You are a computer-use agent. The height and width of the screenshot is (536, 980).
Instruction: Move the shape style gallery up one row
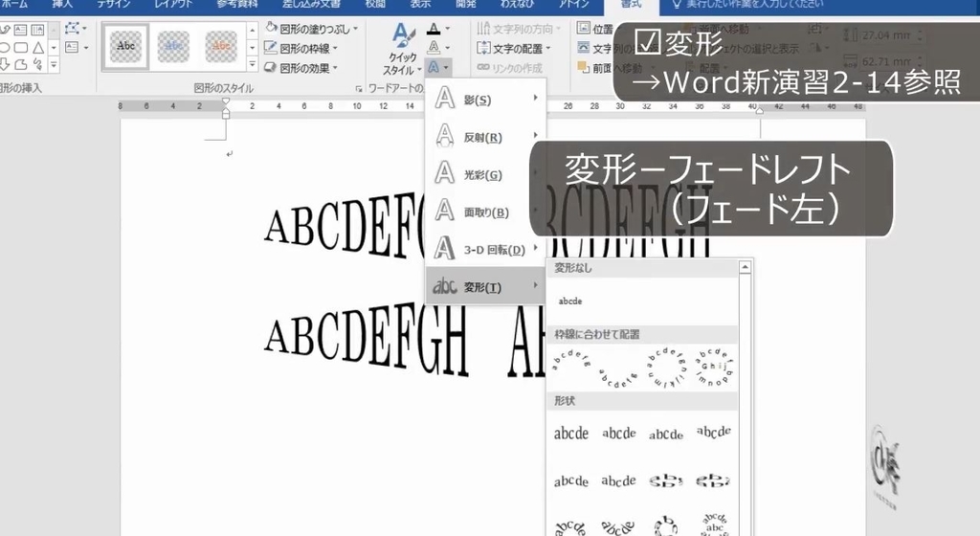coord(253,31)
